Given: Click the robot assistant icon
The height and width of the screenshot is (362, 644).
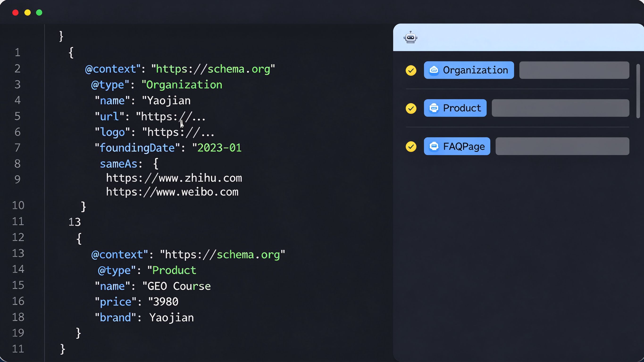Looking at the screenshot, I should [x=410, y=37].
